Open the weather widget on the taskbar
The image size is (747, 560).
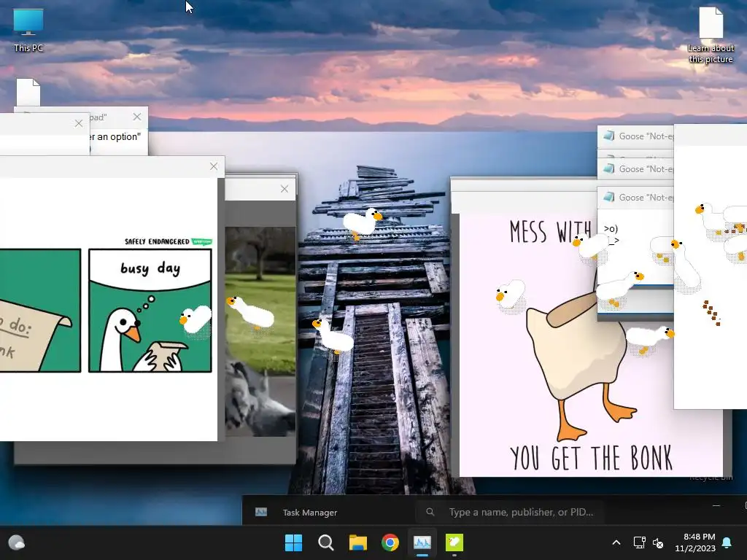[17, 542]
